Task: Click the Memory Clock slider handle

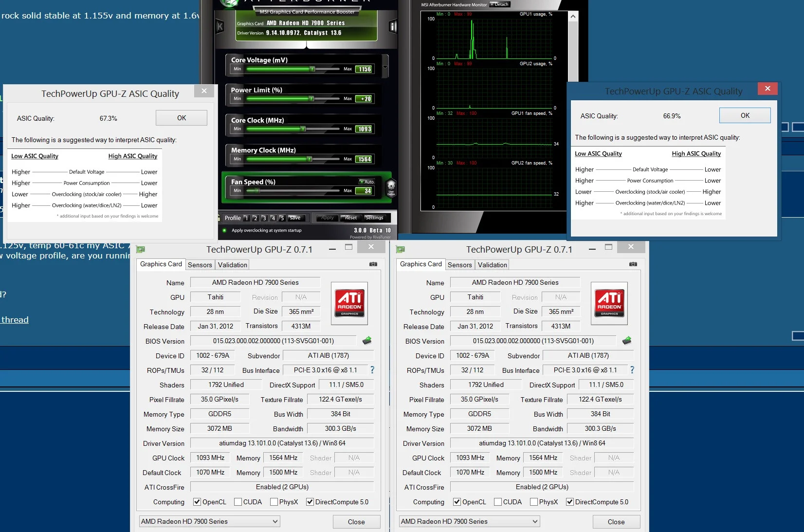Action: [x=309, y=159]
